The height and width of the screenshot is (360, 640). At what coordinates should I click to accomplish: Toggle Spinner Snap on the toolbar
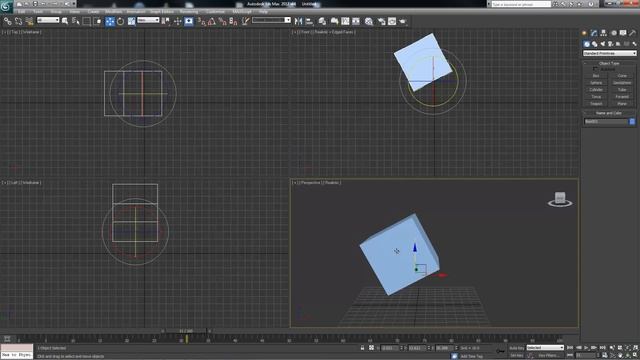[x=233, y=21]
